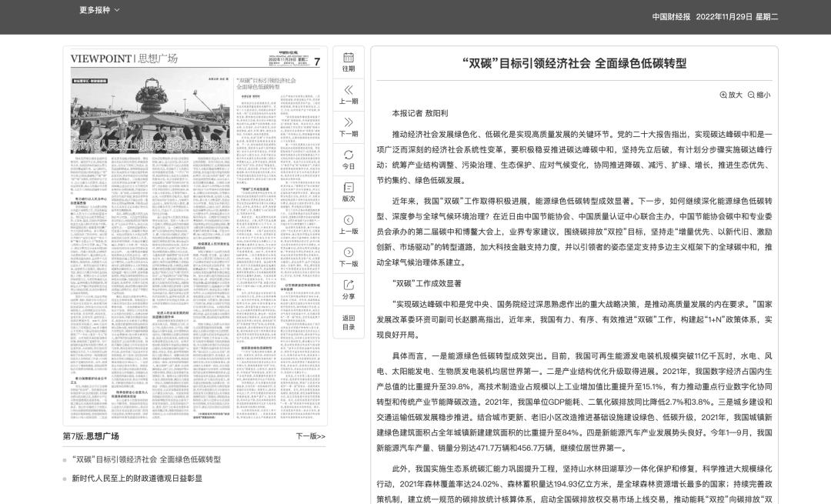The height and width of the screenshot is (504, 831).
Task: Enlarge article text with 放大
Action: 731,95
